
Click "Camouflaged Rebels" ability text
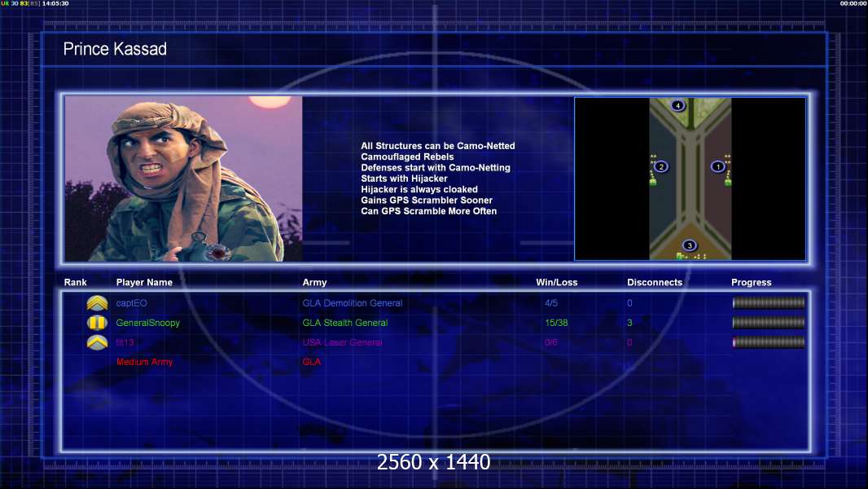click(407, 156)
